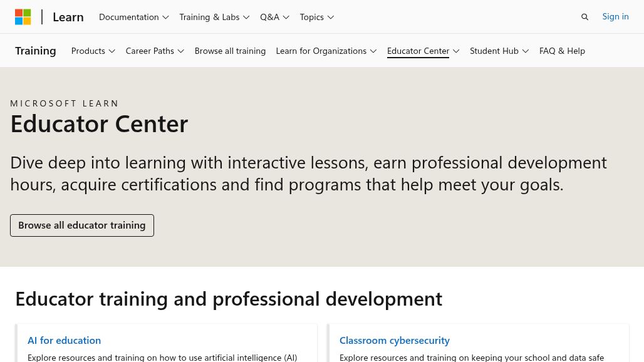Image resolution: width=644 pixels, height=362 pixels.
Task: Expand the Products menu
Action: tap(93, 51)
